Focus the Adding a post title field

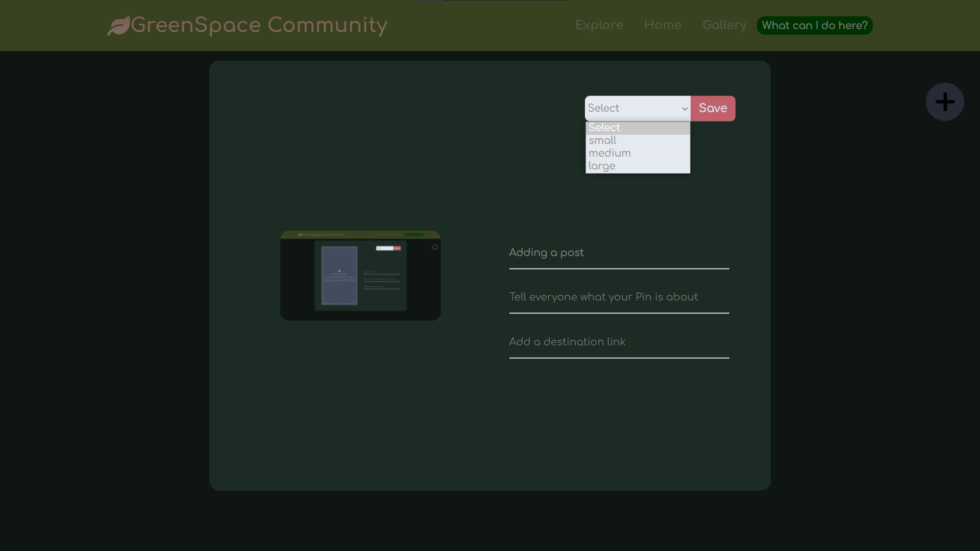[x=619, y=253]
